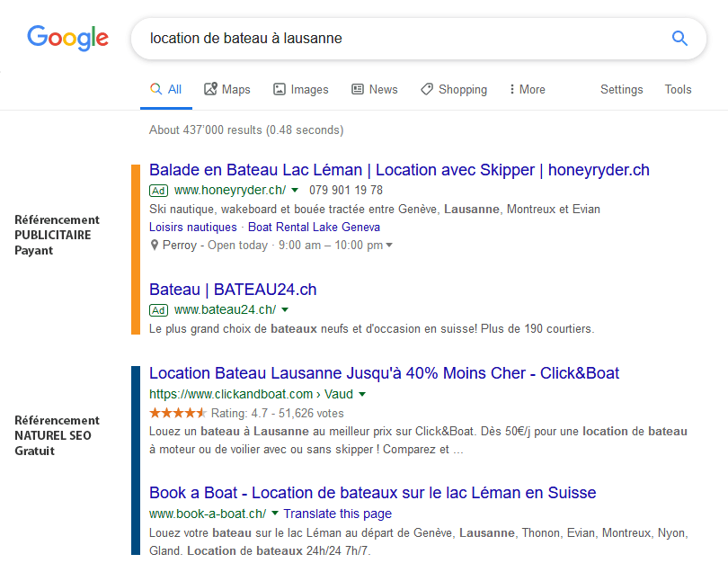Follow the Loisirs nautiques sitelink
The height and width of the screenshot is (581, 728).
(192, 228)
